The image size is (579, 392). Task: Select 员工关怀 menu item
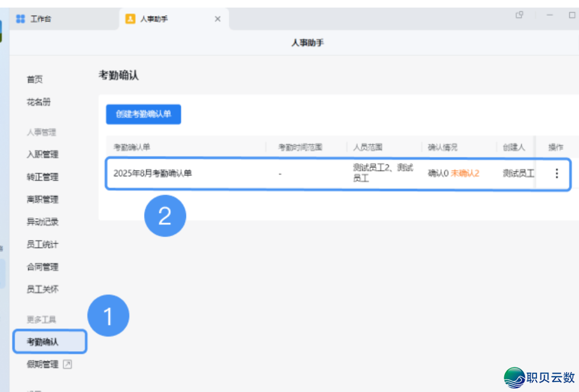coord(43,289)
